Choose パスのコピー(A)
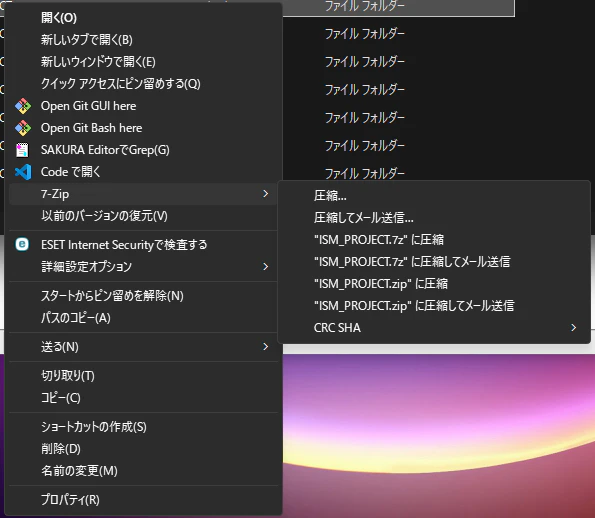 click(x=143, y=318)
